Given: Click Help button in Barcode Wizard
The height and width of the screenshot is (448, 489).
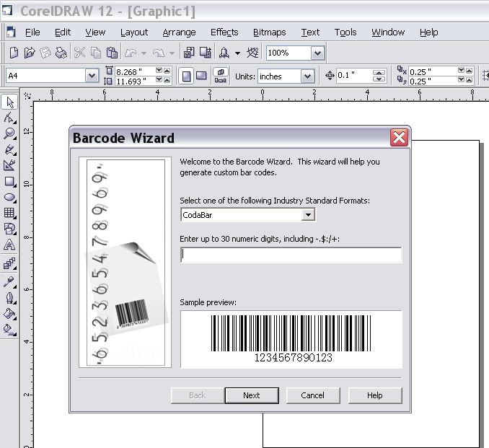Looking at the screenshot, I should click(x=375, y=395).
